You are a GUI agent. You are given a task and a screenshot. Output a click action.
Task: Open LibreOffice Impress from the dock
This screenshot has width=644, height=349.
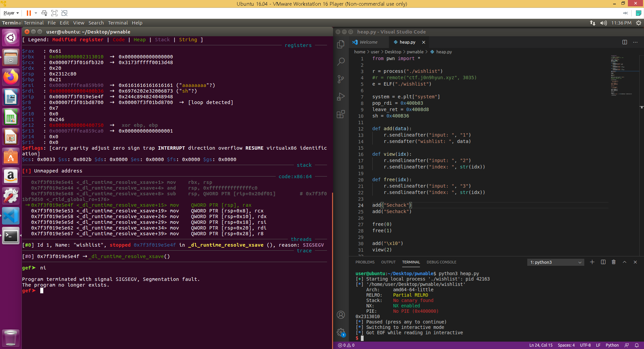pos(11,137)
